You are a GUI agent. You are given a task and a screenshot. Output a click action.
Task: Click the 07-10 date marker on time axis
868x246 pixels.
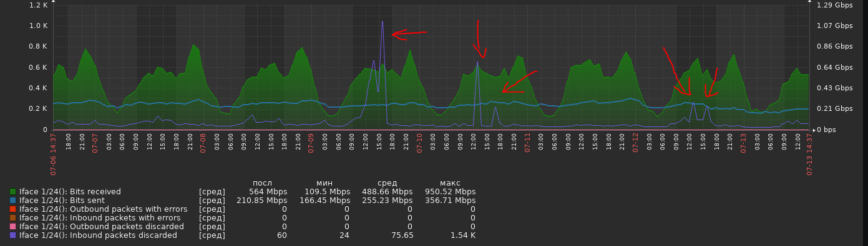(420, 143)
